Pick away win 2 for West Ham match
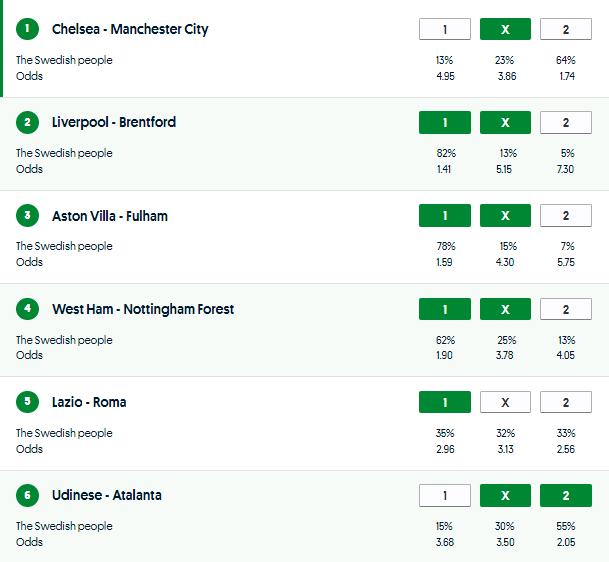This screenshot has width=609, height=562. tap(565, 309)
